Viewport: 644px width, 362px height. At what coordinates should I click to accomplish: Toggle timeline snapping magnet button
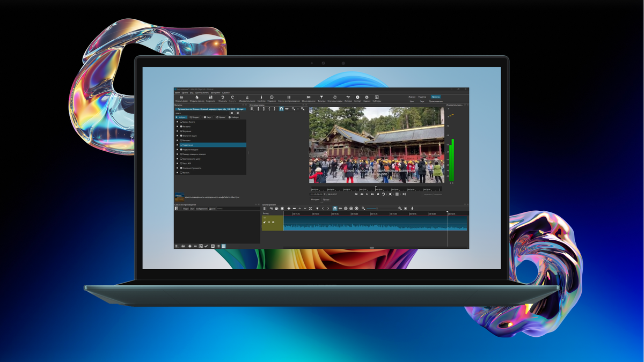[335, 208]
